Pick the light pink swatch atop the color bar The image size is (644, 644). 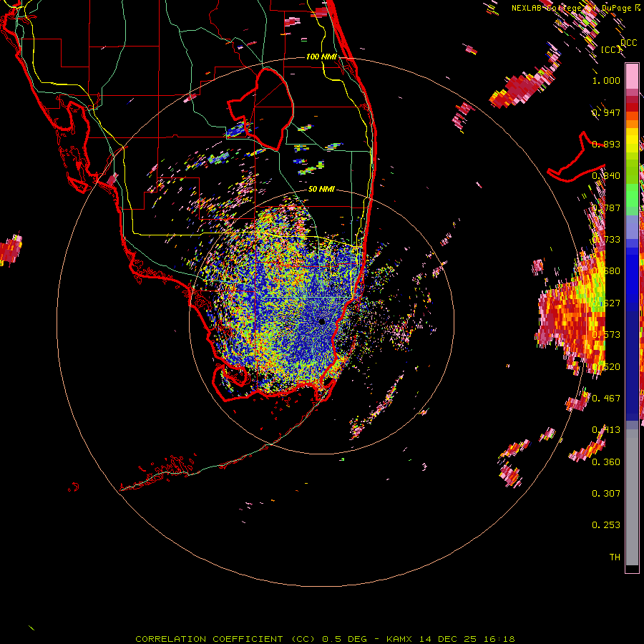click(632, 77)
